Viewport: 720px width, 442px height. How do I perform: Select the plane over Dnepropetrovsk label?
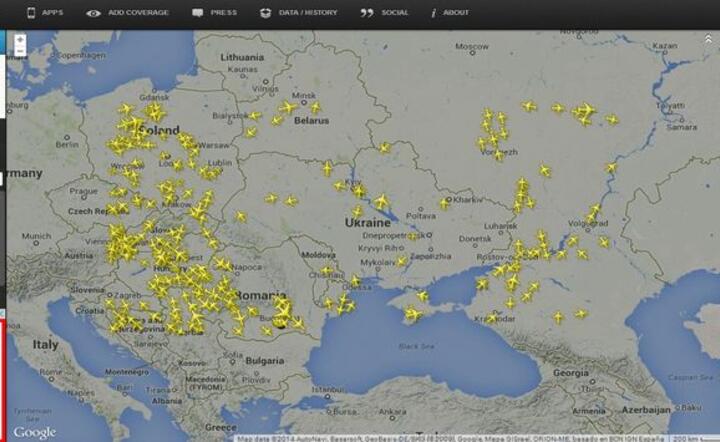click(x=413, y=236)
